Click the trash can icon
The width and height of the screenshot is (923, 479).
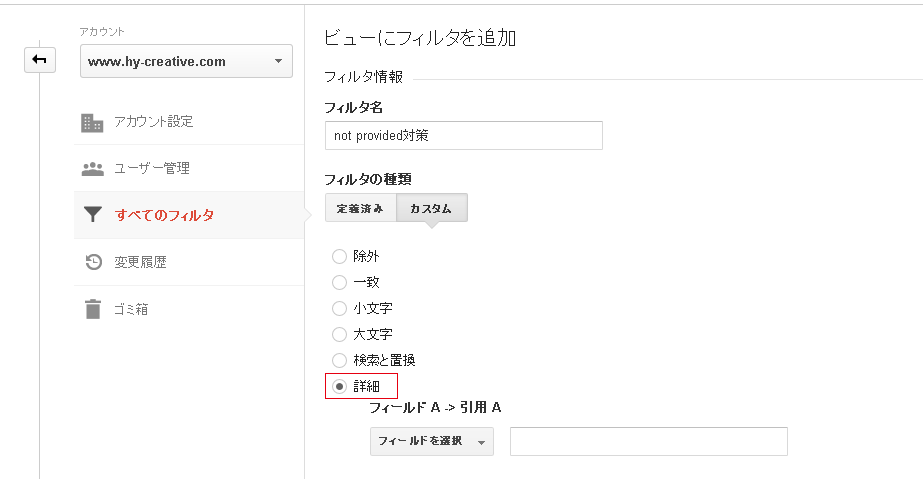(x=93, y=309)
